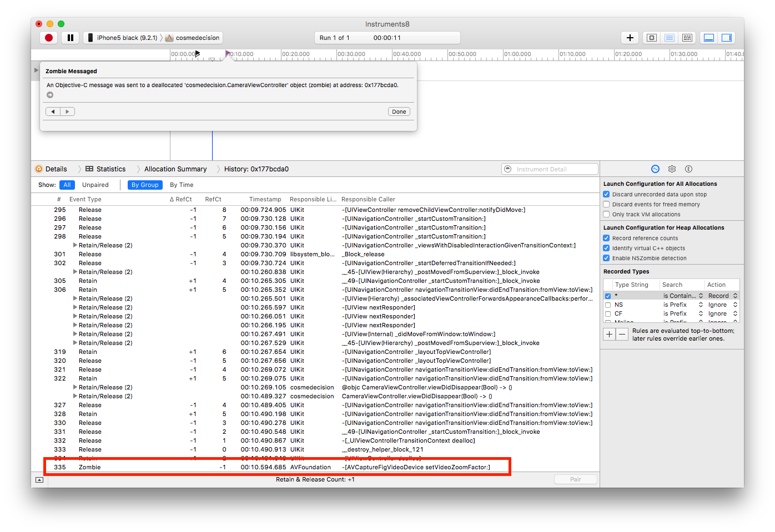The width and height of the screenshot is (775, 532).
Task: Open the NS row 'is Prefix' dropdown
Action: coord(683,305)
